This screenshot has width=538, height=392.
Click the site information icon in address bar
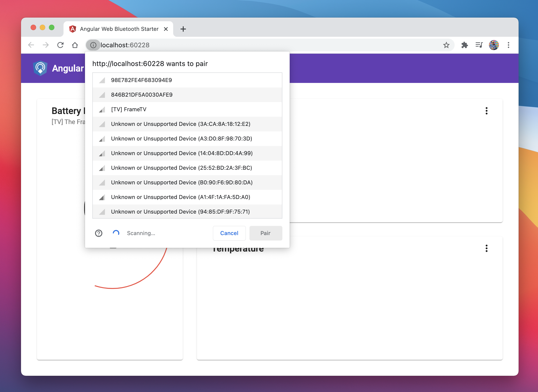93,45
